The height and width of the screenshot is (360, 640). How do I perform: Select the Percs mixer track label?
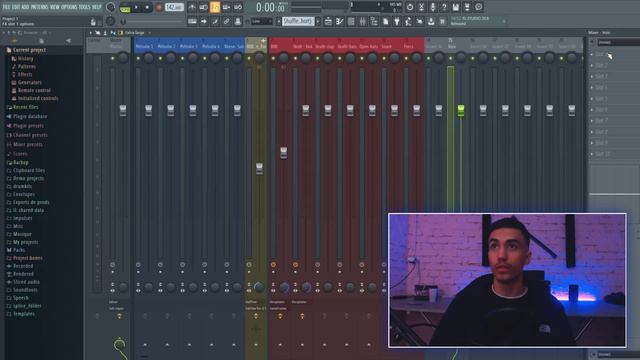[x=409, y=47]
